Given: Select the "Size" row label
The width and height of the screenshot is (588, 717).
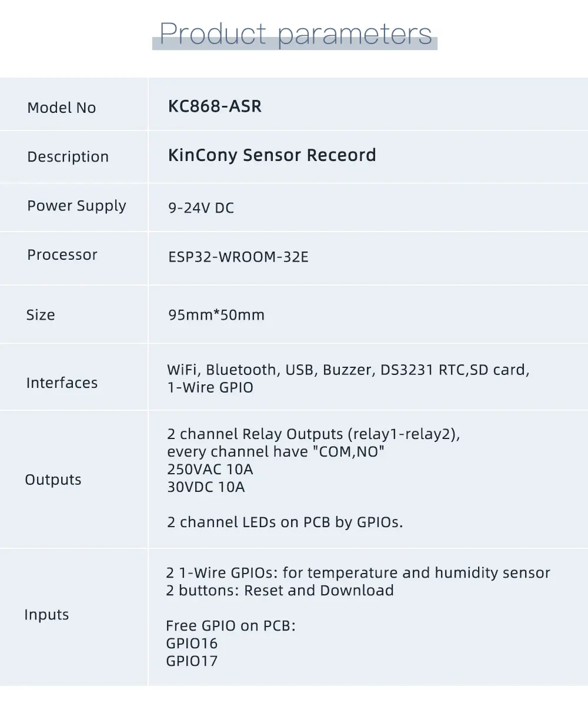Looking at the screenshot, I should point(41,315).
